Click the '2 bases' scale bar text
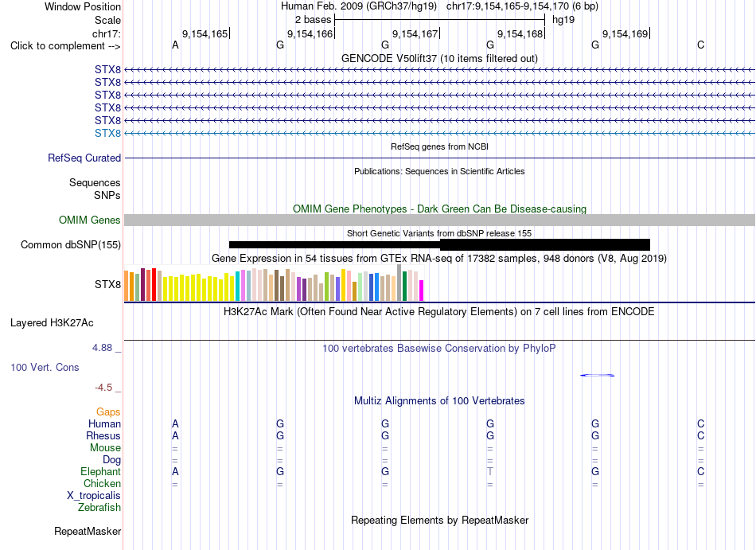The image size is (756, 550). (313, 20)
